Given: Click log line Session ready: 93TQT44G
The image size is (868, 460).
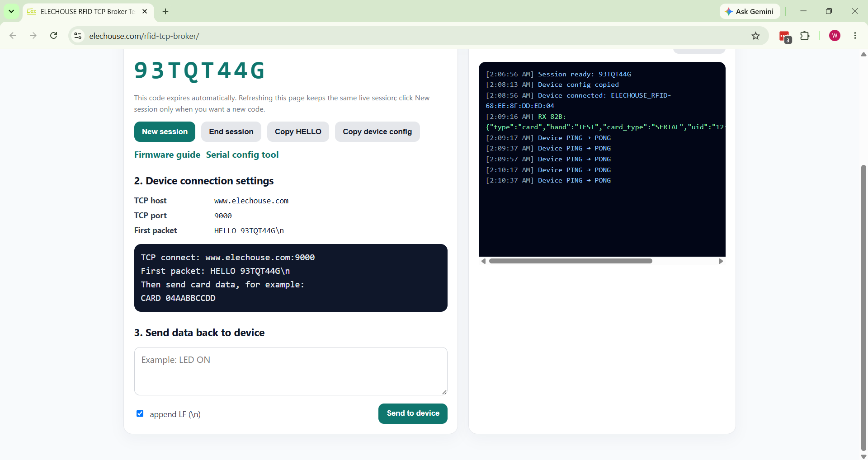Looking at the screenshot, I should pos(558,74).
